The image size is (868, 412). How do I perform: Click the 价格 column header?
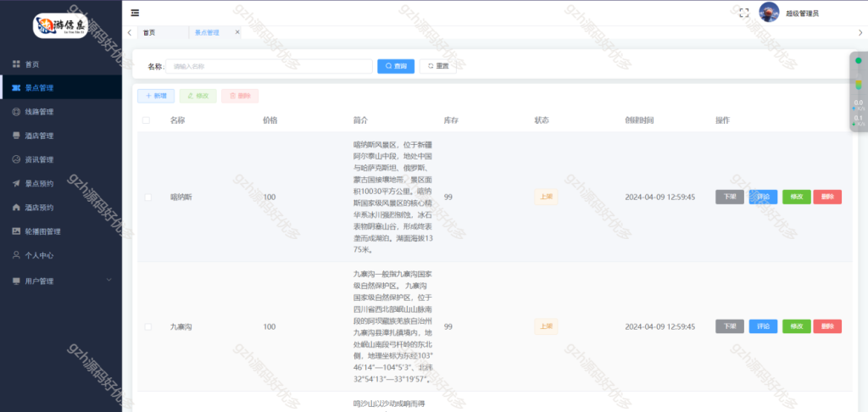click(x=270, y=120)
